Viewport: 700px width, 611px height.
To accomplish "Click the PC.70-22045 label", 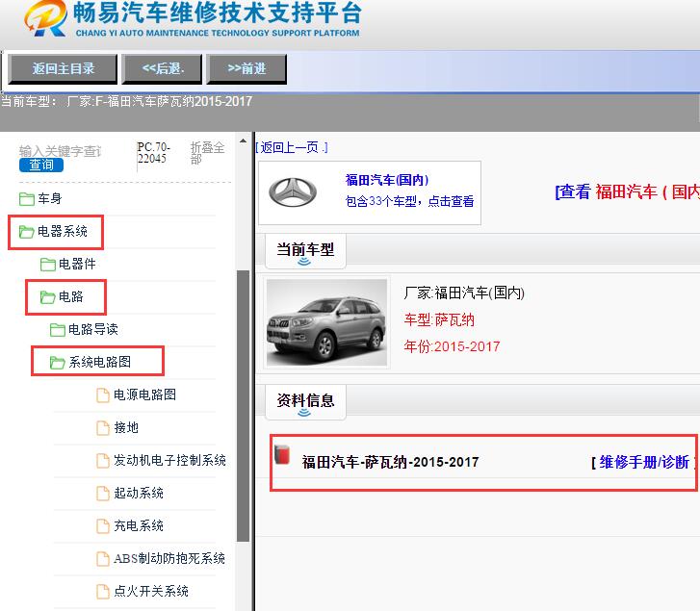I will pyautogui.click(x=153, y=153).
